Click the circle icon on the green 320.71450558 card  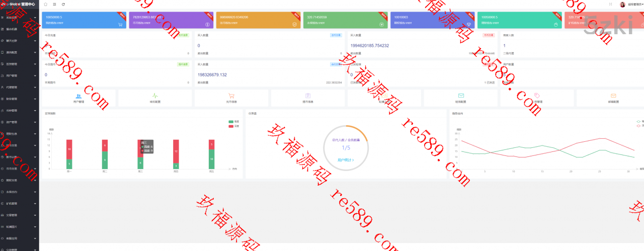coord(381,24)
